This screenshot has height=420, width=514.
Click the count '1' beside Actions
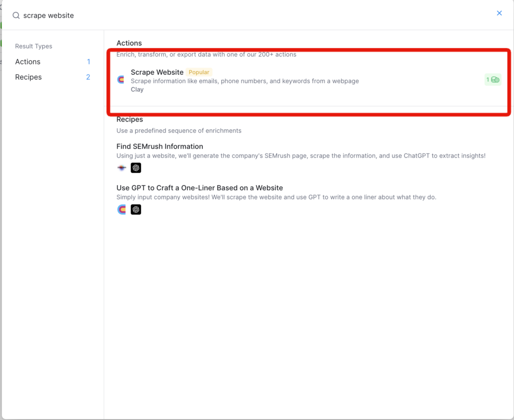pos(88,62)
